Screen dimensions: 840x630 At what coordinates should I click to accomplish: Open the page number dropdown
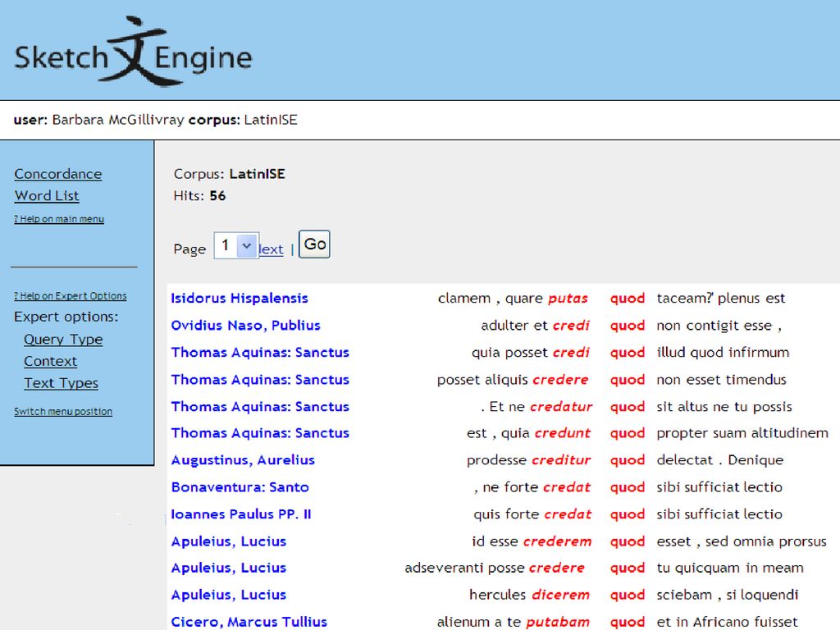point(246,244)
